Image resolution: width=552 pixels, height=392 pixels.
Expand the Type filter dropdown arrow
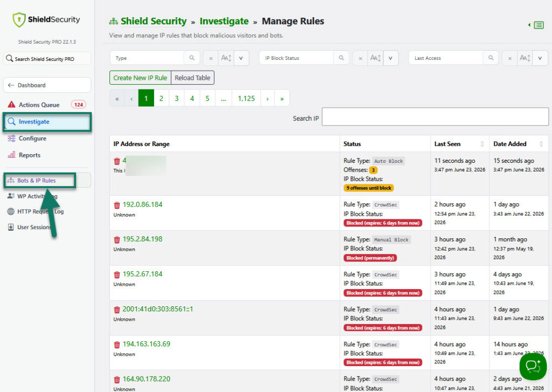coord(241,58)
